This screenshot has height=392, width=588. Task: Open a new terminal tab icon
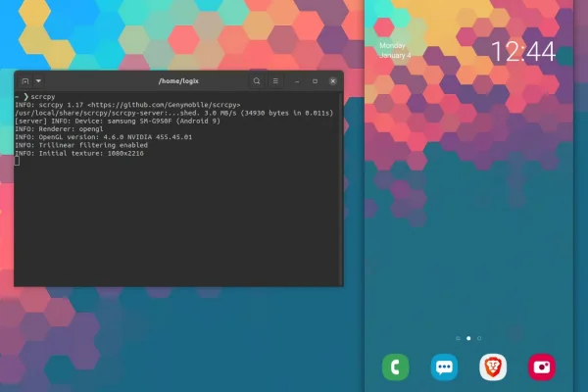(25, 81)
